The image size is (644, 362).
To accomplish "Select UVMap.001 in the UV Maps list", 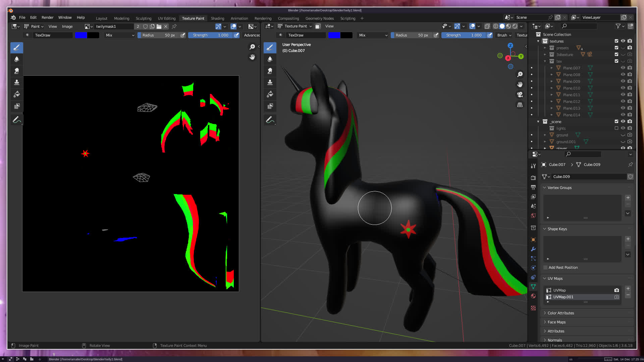I will click(x=563, y=297).
